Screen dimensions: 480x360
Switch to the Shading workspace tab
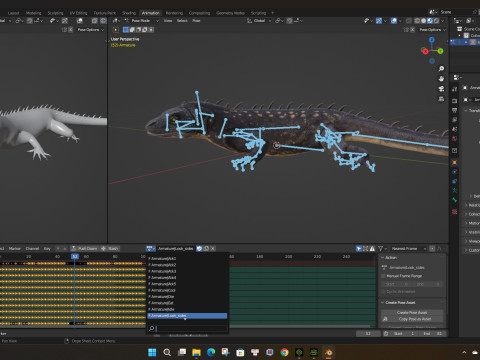129,13
